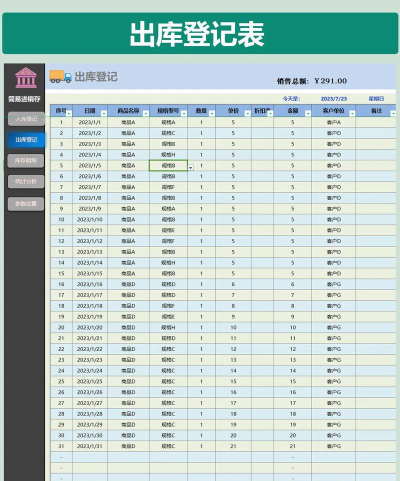
Task: Open the 单价 column filter dropdown
Action: (248, 114)
